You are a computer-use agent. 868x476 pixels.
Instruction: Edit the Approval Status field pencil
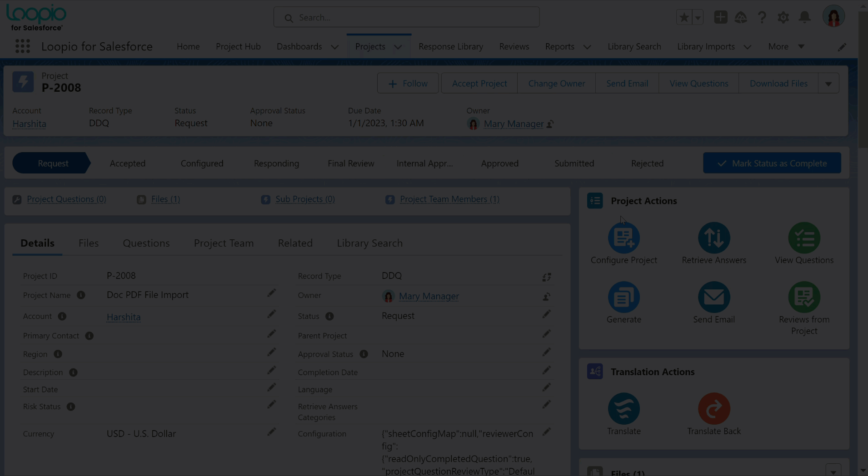pyautogui.click(x=546, y=352)
